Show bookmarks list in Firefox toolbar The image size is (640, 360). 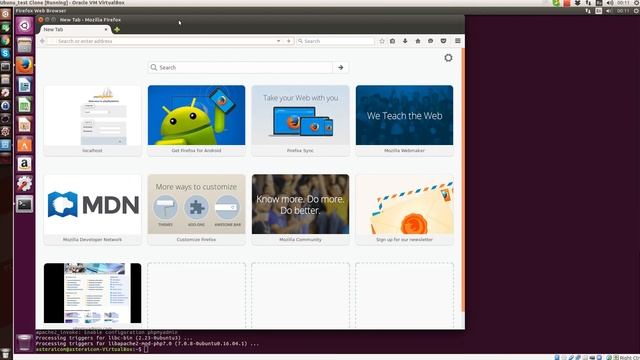coord(393,41)
